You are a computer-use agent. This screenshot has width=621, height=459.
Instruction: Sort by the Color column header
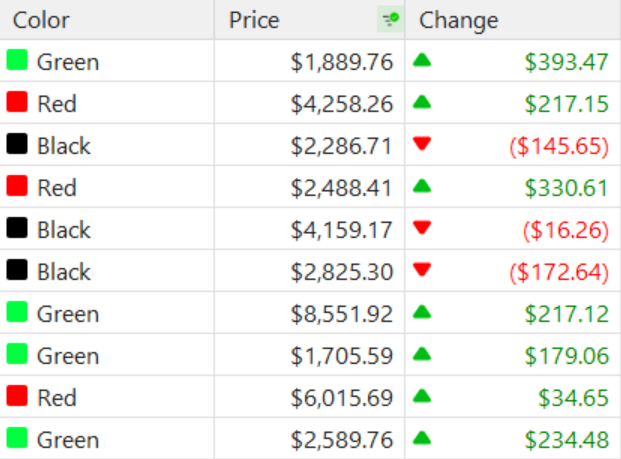(x=42, y=20)
